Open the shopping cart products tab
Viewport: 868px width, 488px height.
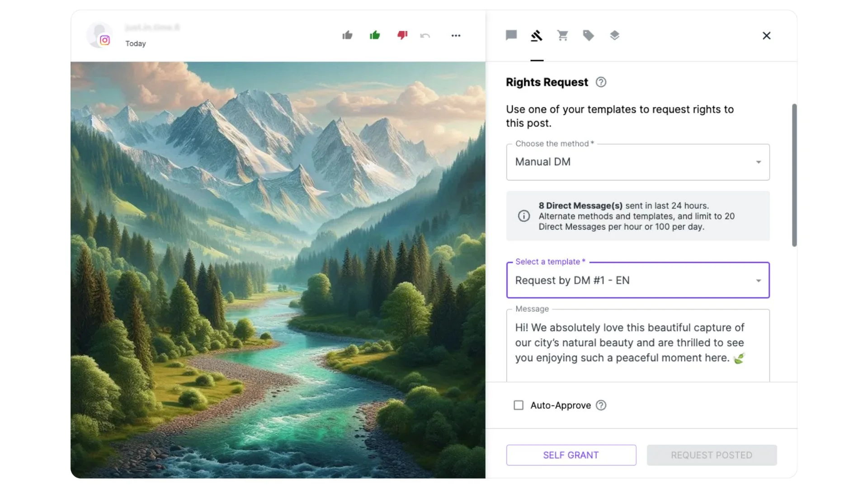[562, 35]
